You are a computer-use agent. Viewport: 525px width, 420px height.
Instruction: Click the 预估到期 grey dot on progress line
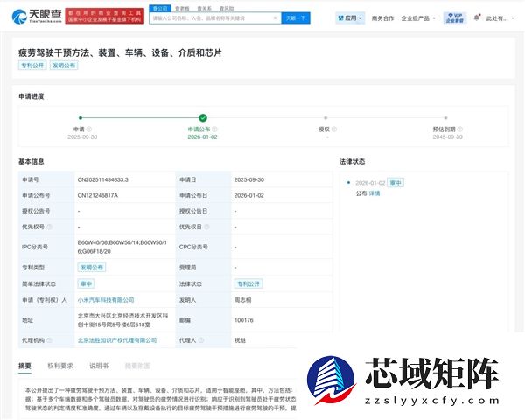click(445, 117)
